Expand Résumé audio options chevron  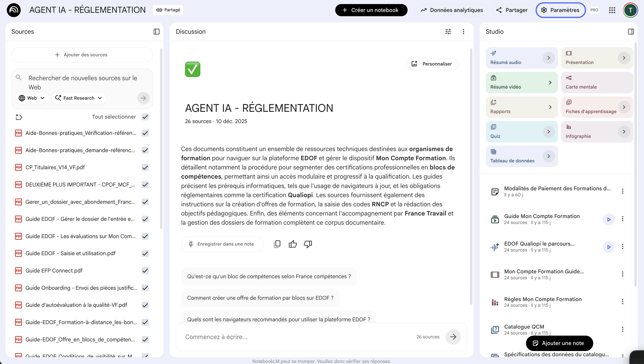[548, 58]
